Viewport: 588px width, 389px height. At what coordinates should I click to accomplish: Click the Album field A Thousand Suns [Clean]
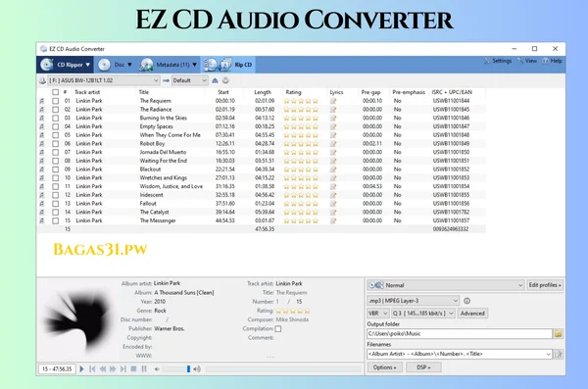(x=184, y=293)
